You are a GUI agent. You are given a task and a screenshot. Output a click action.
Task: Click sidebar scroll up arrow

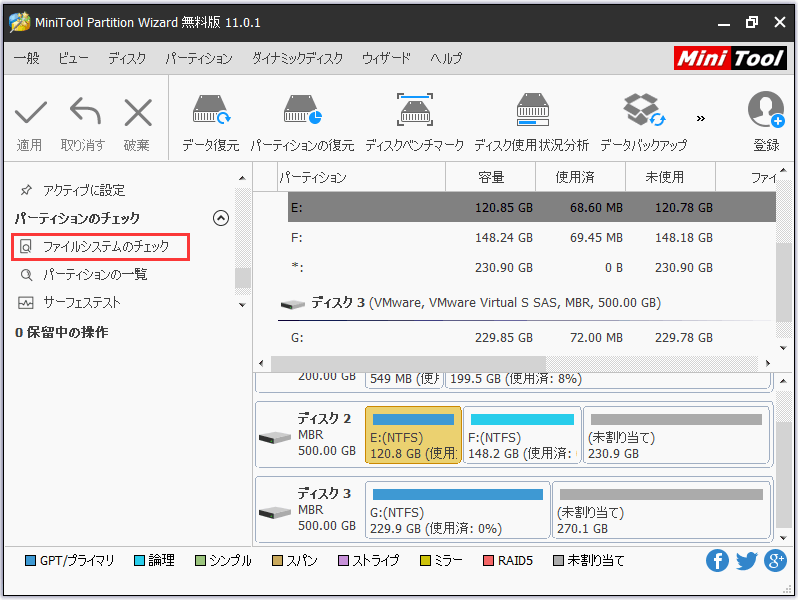[x=242, y=178]
